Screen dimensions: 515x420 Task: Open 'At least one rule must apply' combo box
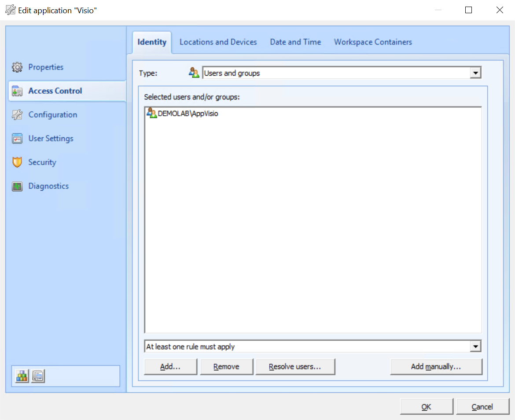[x=313, y=346]
